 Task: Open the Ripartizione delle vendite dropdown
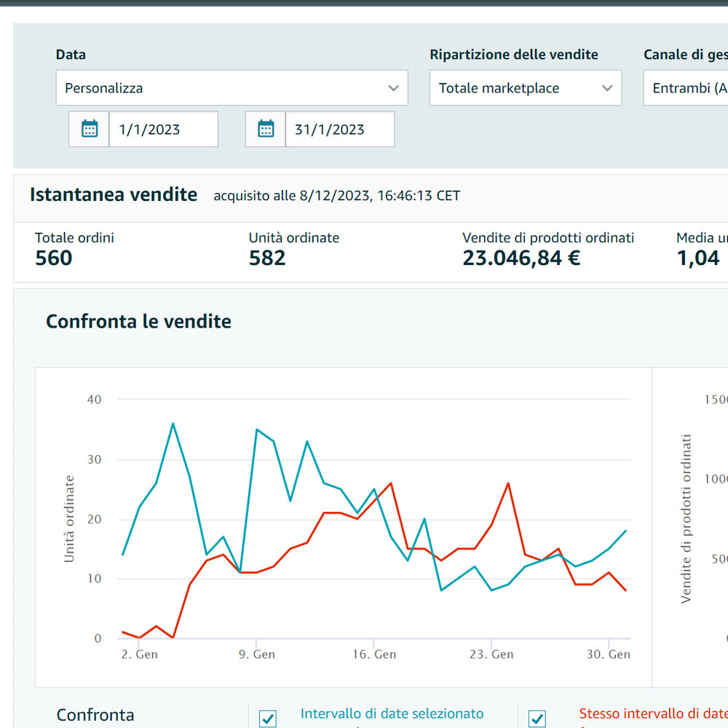tap(525, 88)
